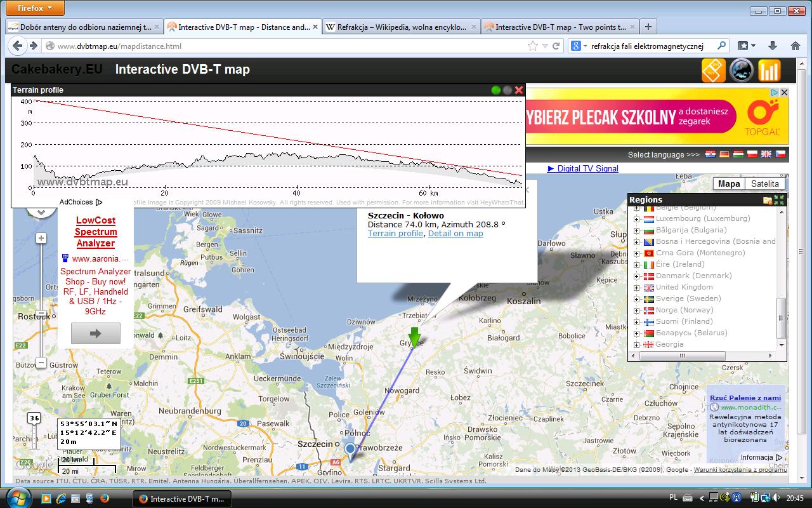Click the browser Back arrow button
Image resolution: width=812 pixels, height=508 pixels.
18,46
